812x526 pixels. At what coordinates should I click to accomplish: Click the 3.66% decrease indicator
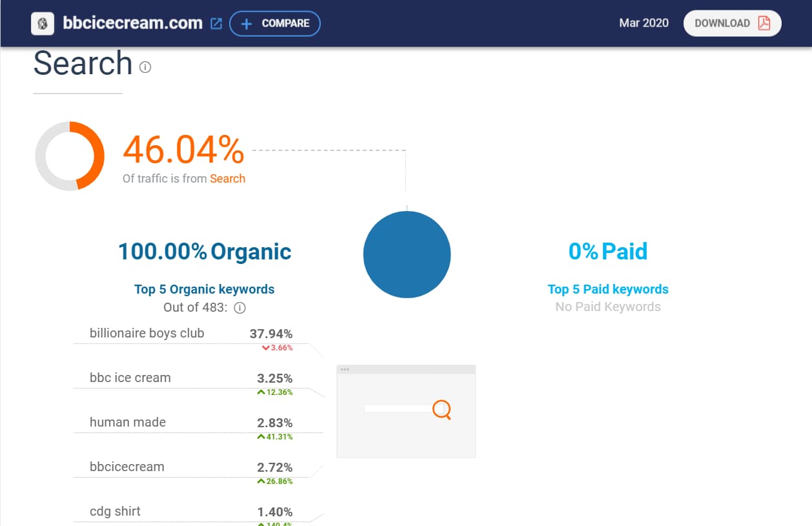[x=278, y=348]
